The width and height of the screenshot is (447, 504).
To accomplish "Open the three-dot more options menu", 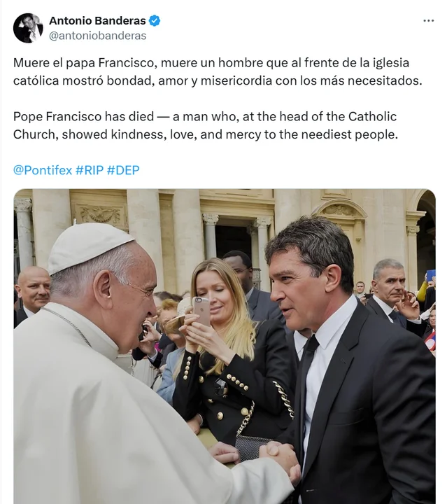I will click(428, 21).
